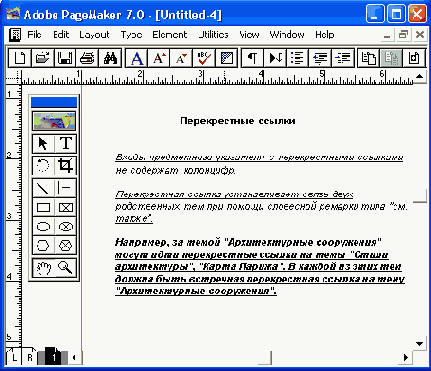Open the Window menu

point(287,35)
